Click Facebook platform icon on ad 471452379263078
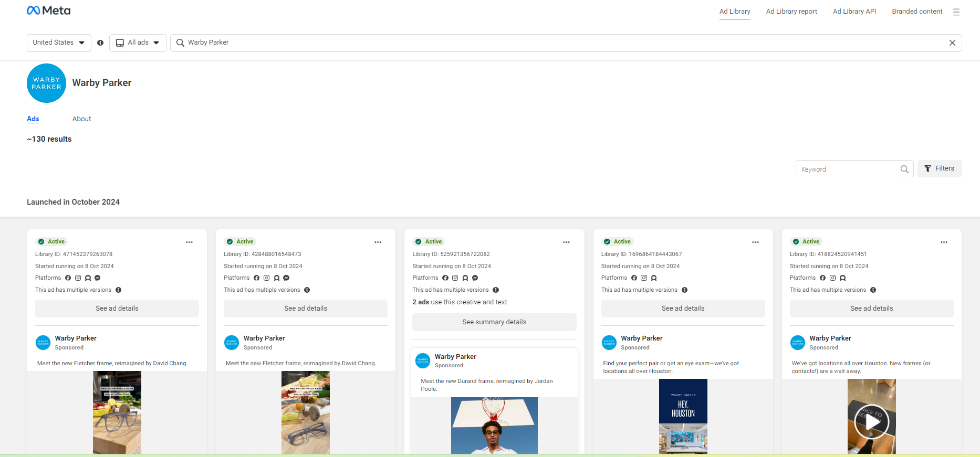This screenshot has height=457, width=980. coord(68,278)
